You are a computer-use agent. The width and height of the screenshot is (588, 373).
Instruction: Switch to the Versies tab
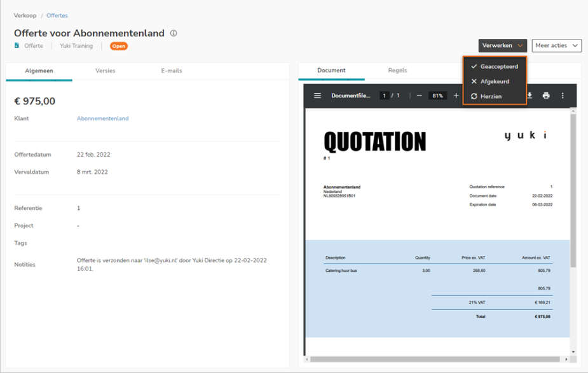(x=105, y=71)
